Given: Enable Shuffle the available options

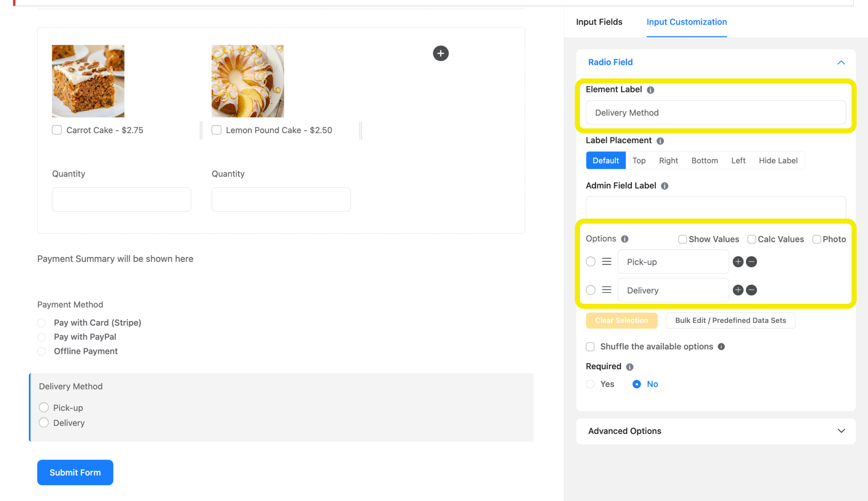Looking at the screenshot, I should point(590,346).
